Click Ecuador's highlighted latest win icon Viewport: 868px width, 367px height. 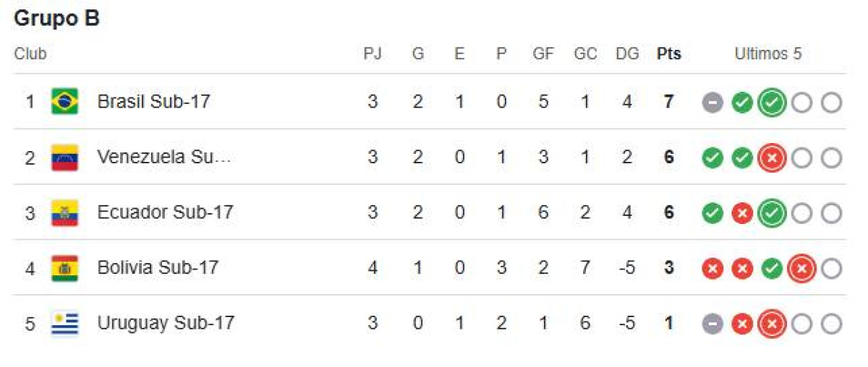tap(772, 213)
